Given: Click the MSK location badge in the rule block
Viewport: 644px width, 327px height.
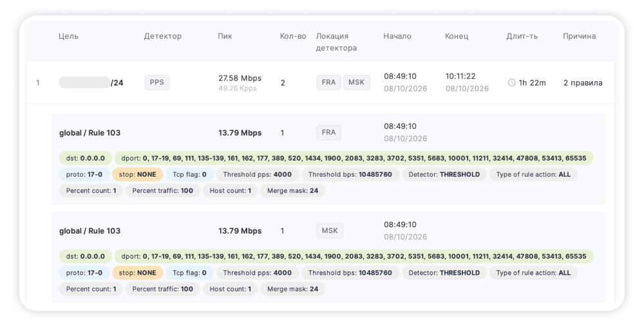Looking at the screenshot, I should (x=330, y=231).
